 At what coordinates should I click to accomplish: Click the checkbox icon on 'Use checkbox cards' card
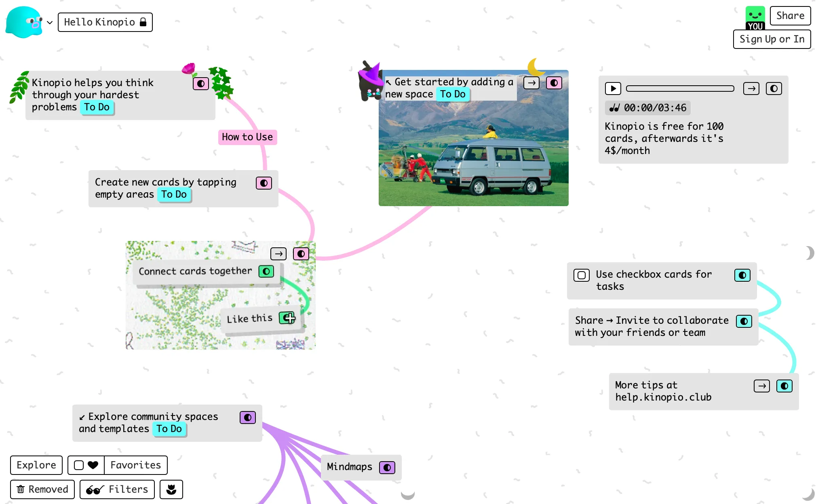[581, 275]
